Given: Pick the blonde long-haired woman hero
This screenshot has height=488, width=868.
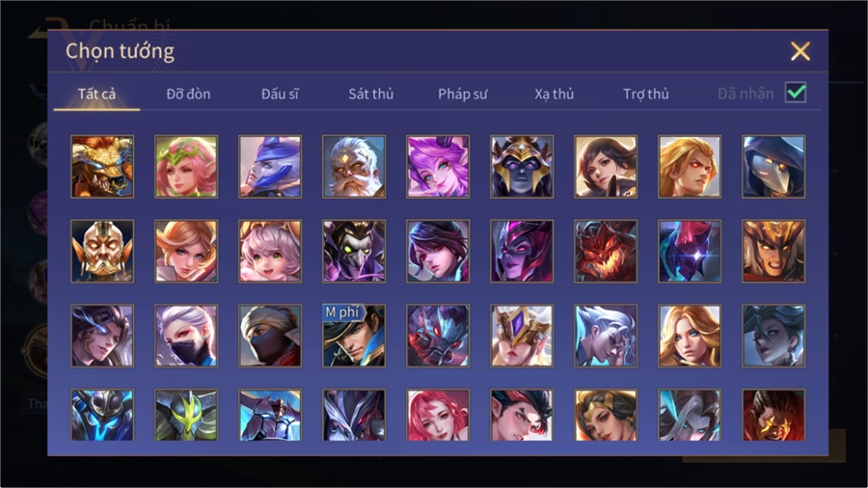Looking at the screenshot, I should pyautogui.click(x=690, y=336).
